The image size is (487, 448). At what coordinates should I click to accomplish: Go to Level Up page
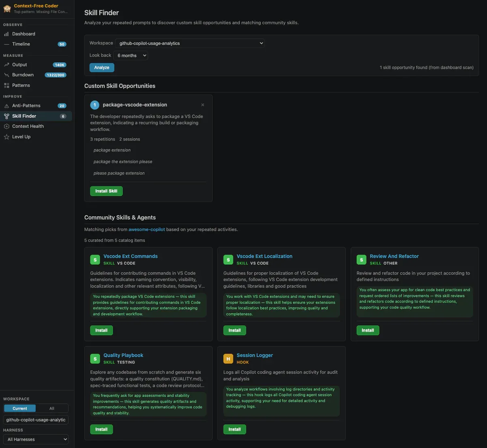(37, 137)
